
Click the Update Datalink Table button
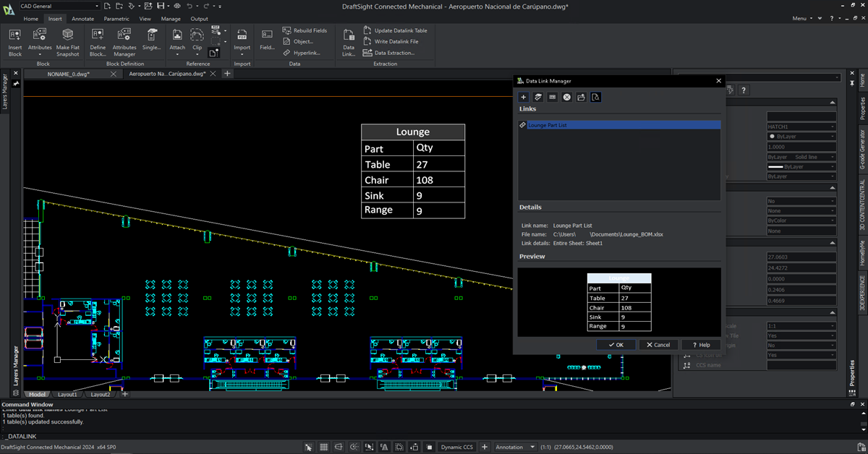coord(395,30)
